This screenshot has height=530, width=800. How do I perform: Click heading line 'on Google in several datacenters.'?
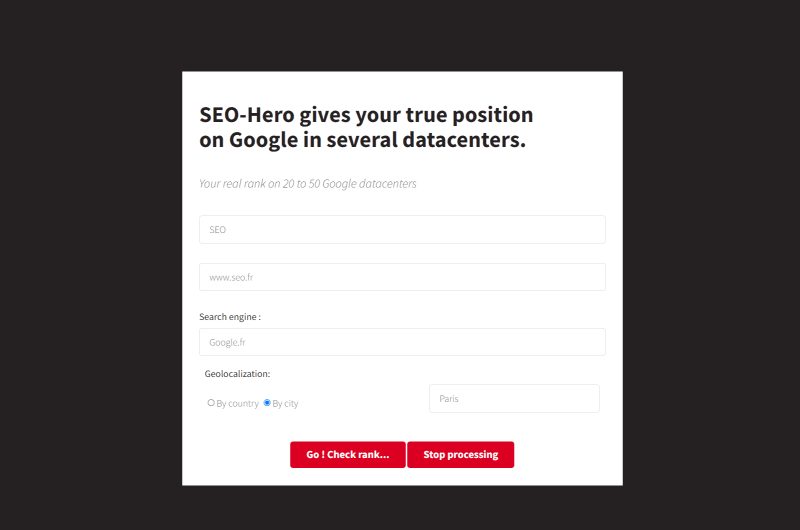pos(362,140)
